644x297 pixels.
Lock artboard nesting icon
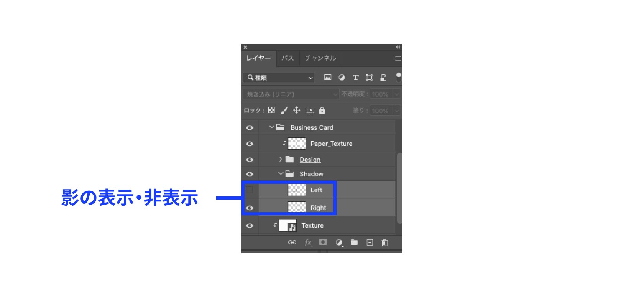point(309,111)
